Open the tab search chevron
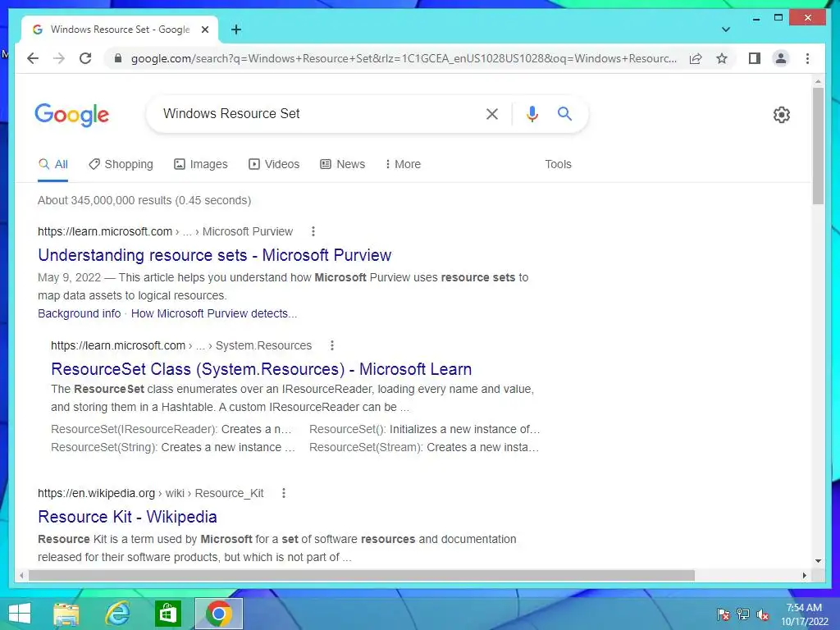Screen dimensions: 840x630 [x=726, y=30]
